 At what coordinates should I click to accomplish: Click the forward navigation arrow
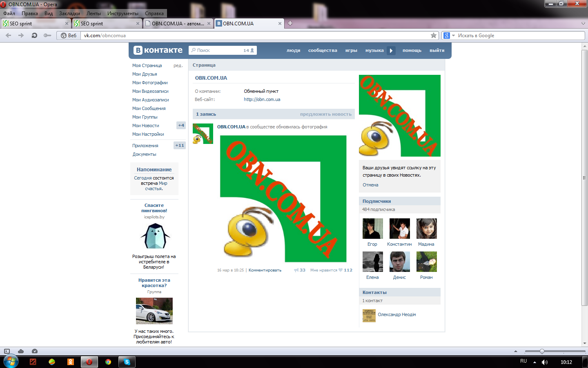pos(21,36)
